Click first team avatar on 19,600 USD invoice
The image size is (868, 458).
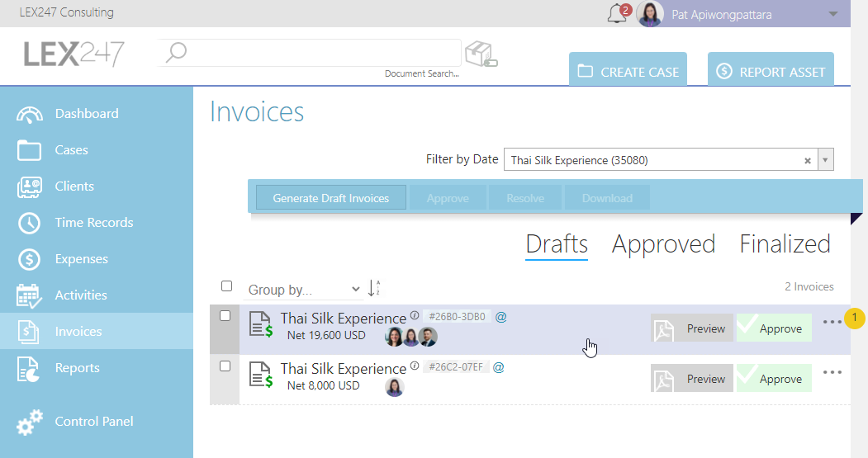[394, 337]
